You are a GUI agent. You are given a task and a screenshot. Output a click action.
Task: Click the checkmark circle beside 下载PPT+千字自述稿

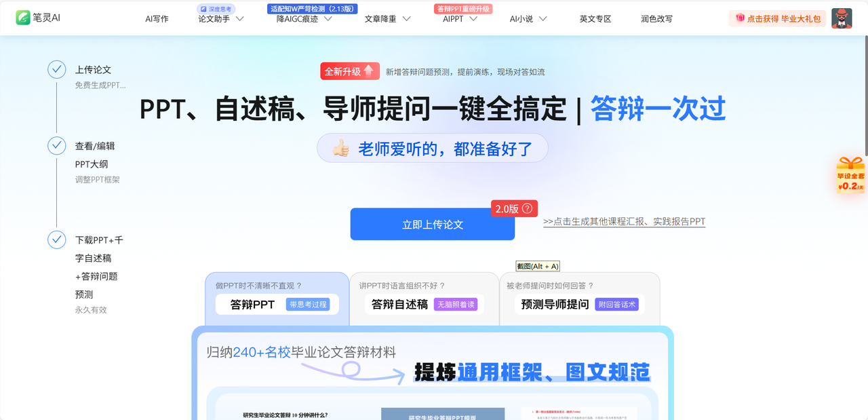(x=56, y=240)
